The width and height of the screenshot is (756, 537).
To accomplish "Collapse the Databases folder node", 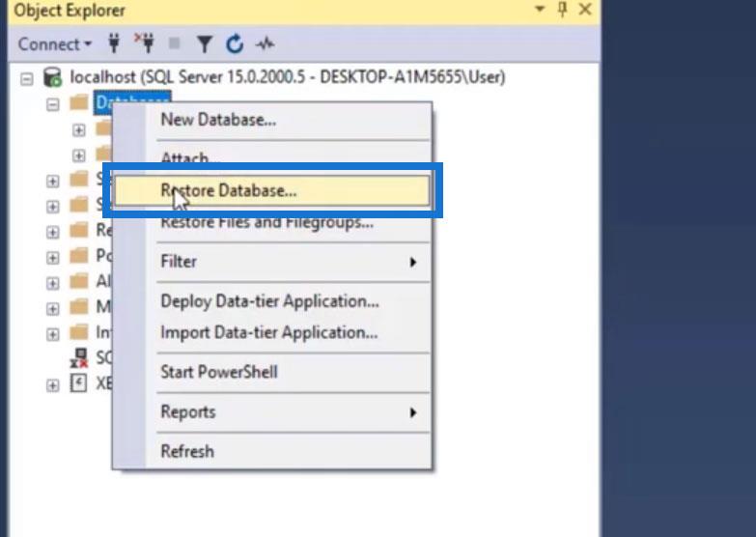I will [53, 104].
